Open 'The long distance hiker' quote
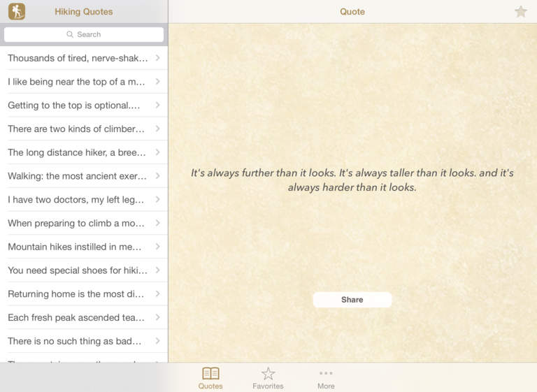The height and width of the screenshot is (392, 537). 77,152
